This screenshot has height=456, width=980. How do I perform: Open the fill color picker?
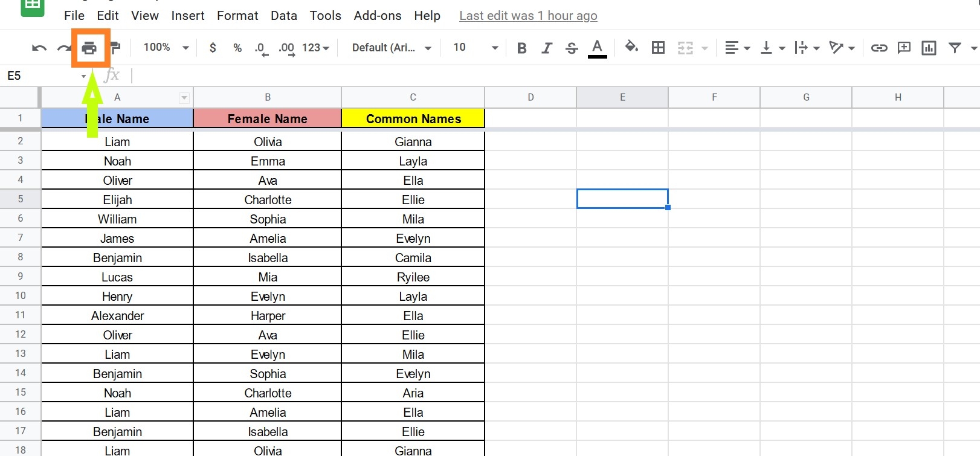(631, 48)
